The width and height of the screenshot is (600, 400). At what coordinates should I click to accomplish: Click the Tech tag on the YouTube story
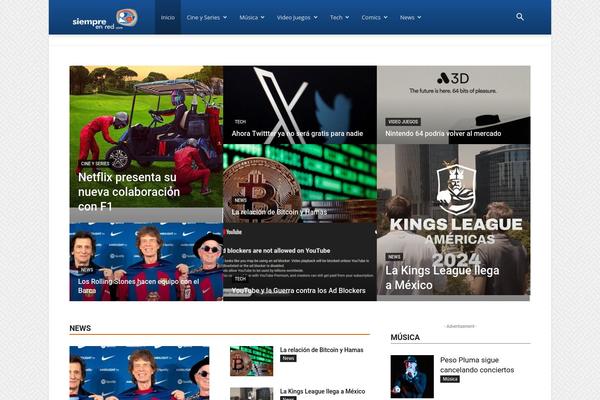pyautogui.click(x=240, y=279)
